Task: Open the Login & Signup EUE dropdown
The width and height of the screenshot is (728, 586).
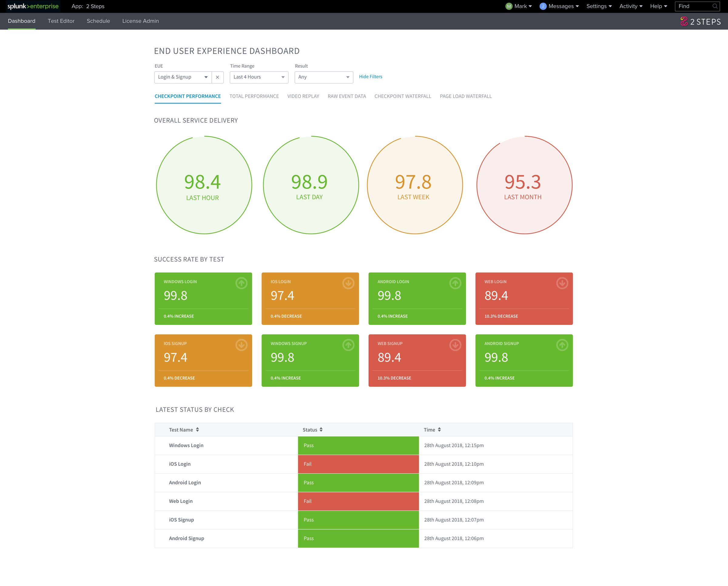Action: (183, 77)
